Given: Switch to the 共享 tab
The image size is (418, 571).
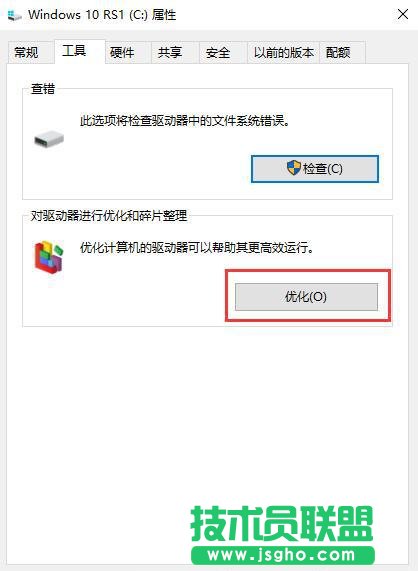Looking at the screenshot, I should pyautogui.click(x=170, y=52).
